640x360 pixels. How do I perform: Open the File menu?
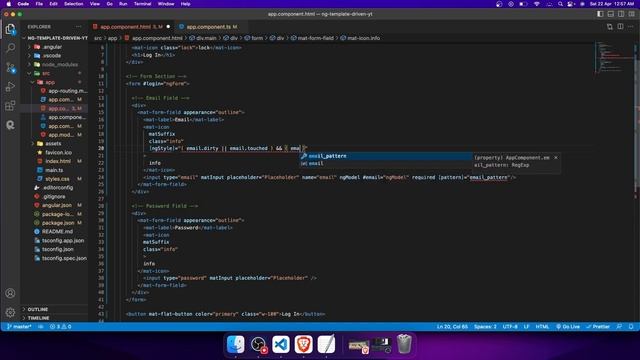pos(39,4)
